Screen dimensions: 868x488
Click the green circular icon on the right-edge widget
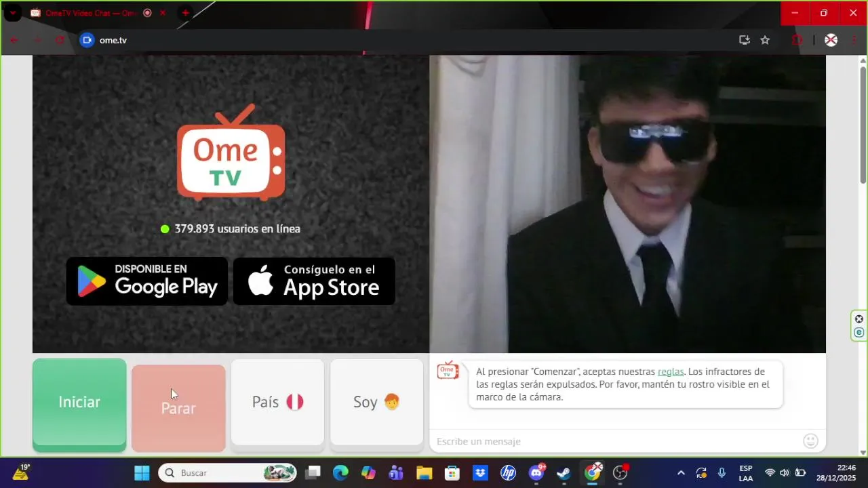(859, 332)
